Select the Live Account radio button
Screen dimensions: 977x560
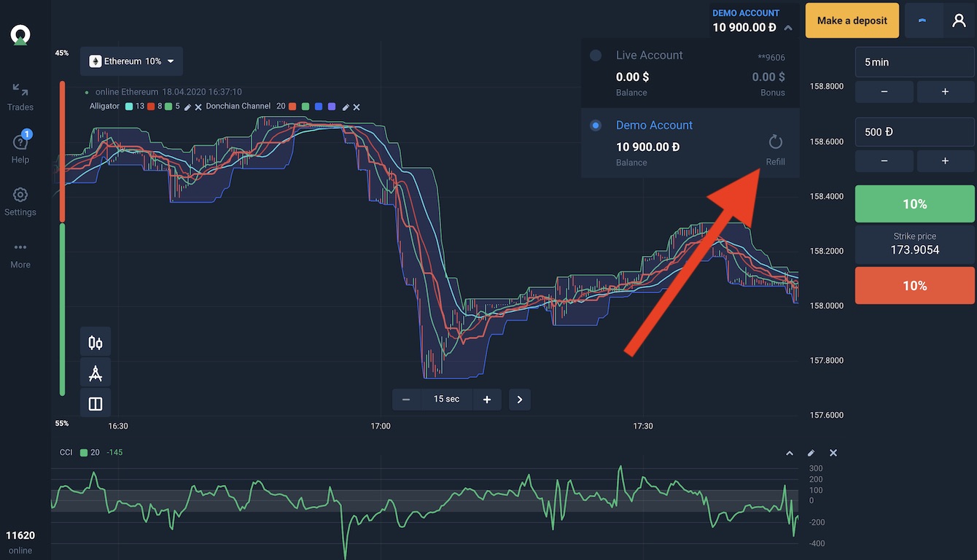pyautogui.click(x=596, y=55)
